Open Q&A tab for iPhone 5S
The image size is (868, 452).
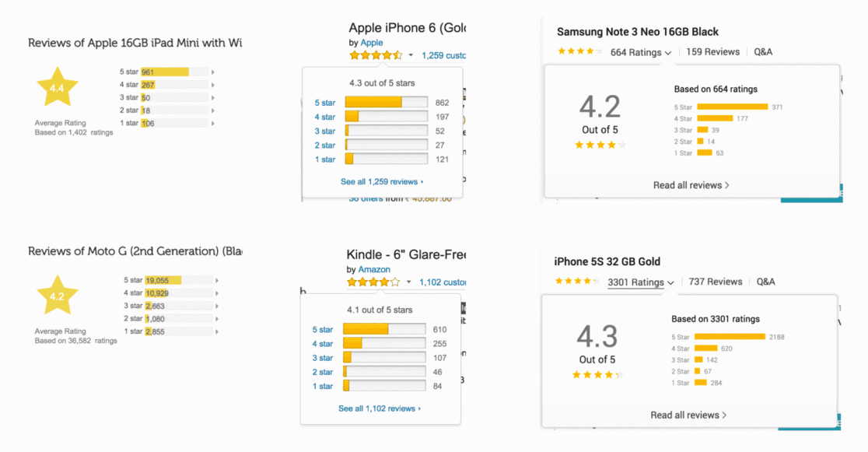(x=765, y=282)
